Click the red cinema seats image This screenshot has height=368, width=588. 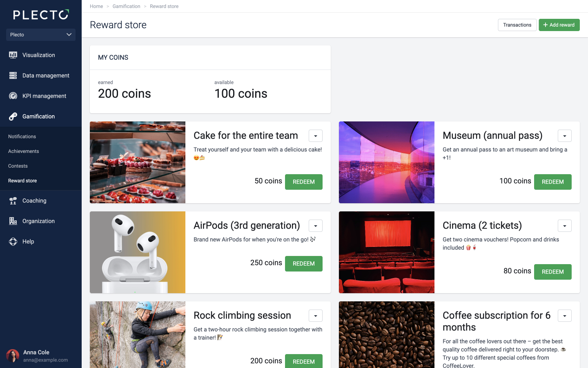tap(387, 252)
